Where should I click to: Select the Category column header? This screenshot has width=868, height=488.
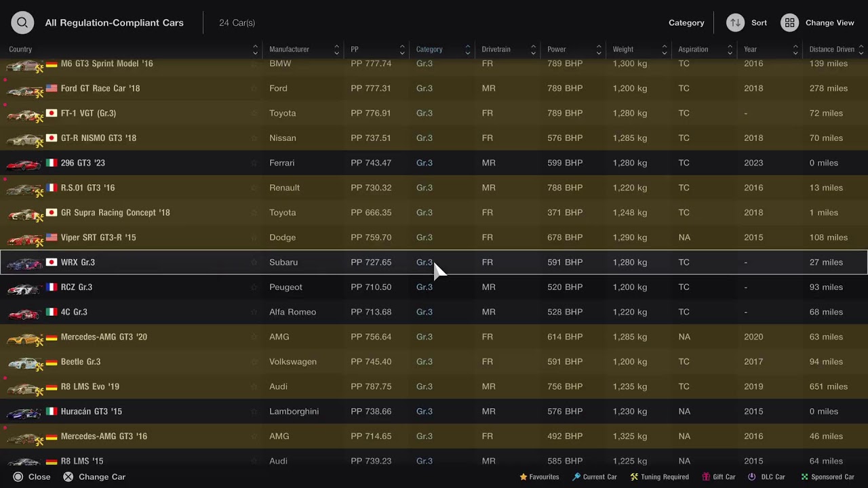pos(429,49)
